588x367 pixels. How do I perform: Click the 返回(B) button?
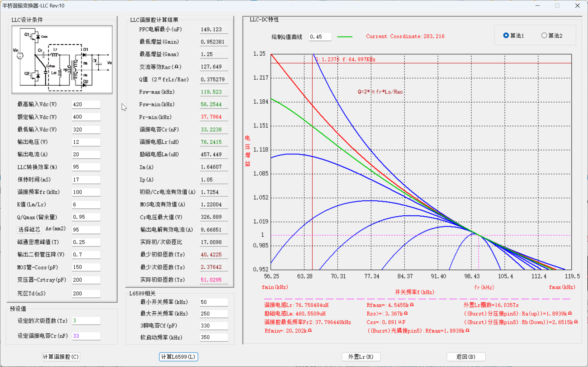(466, 357)
